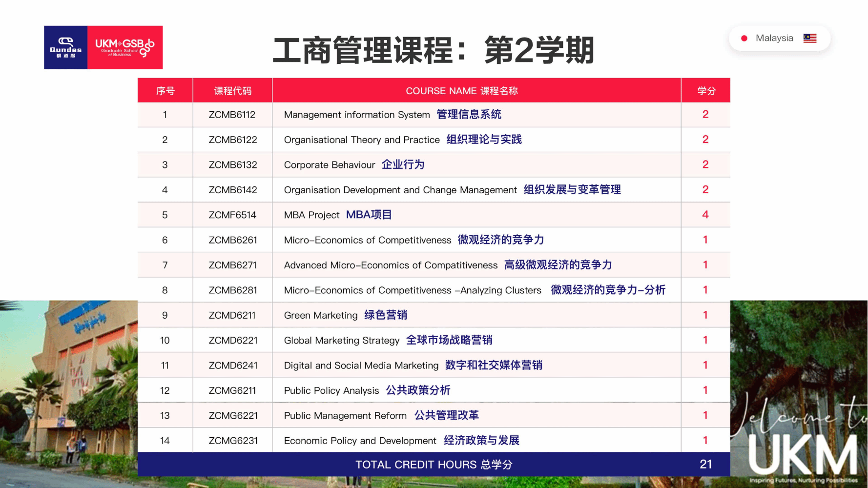Select the Malaysia country badge label

774,38
